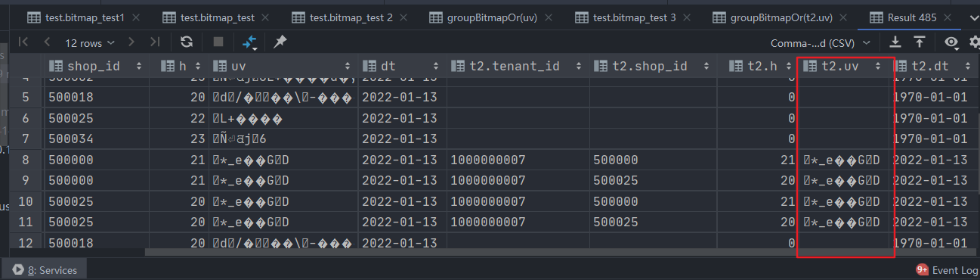
Task: Select row number 11 header
Action: tap(25, 222)
